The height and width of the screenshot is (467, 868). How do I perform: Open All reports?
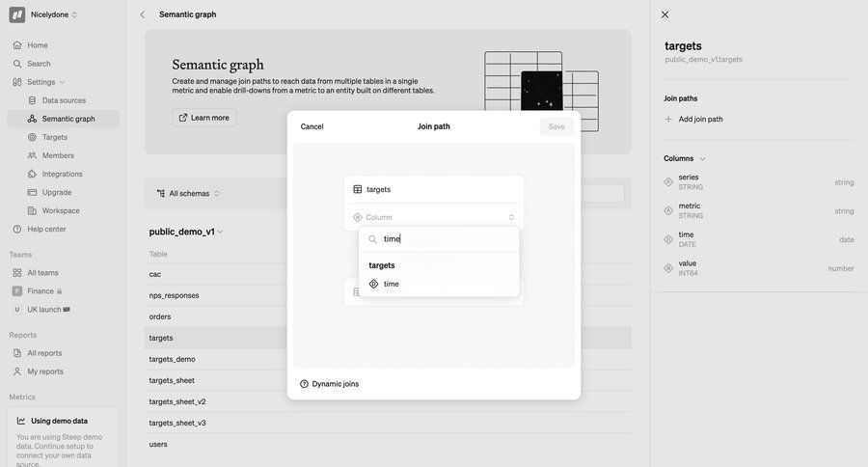coord(44,353)
